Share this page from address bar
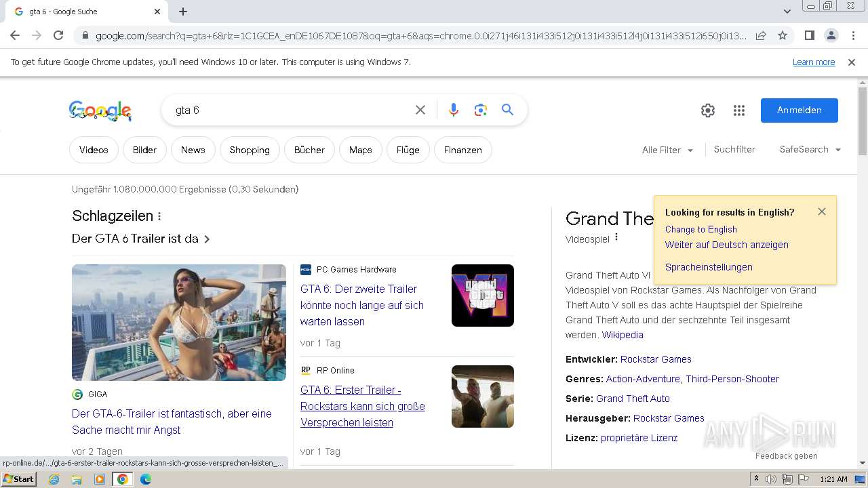This screenshot has width=868, height=488. point(761,35)
